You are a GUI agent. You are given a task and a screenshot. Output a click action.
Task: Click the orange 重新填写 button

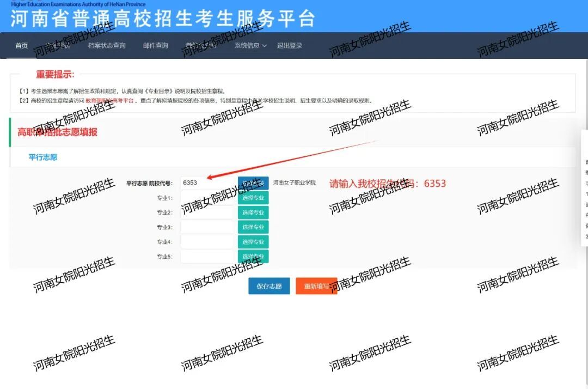(316, 286)
